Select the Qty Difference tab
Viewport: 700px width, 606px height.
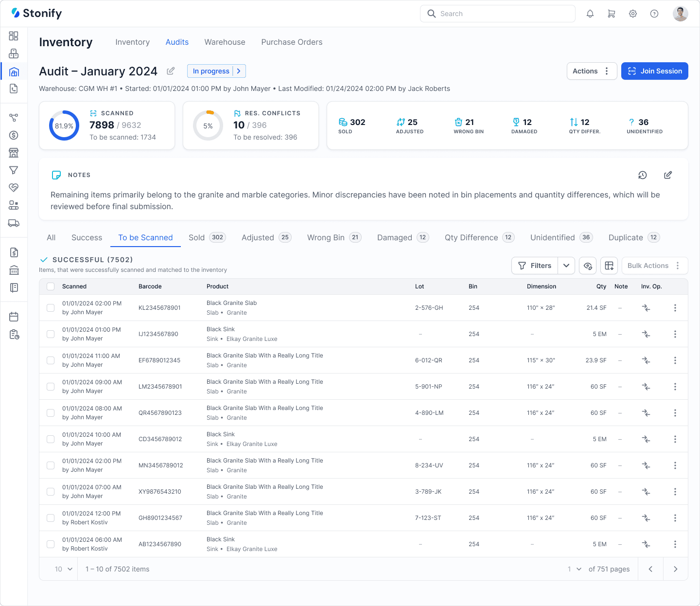tap(479, 237)
